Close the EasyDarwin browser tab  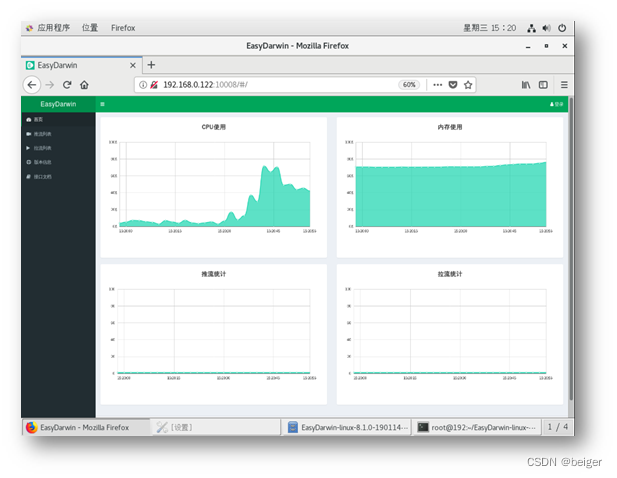tap(133, 65)
